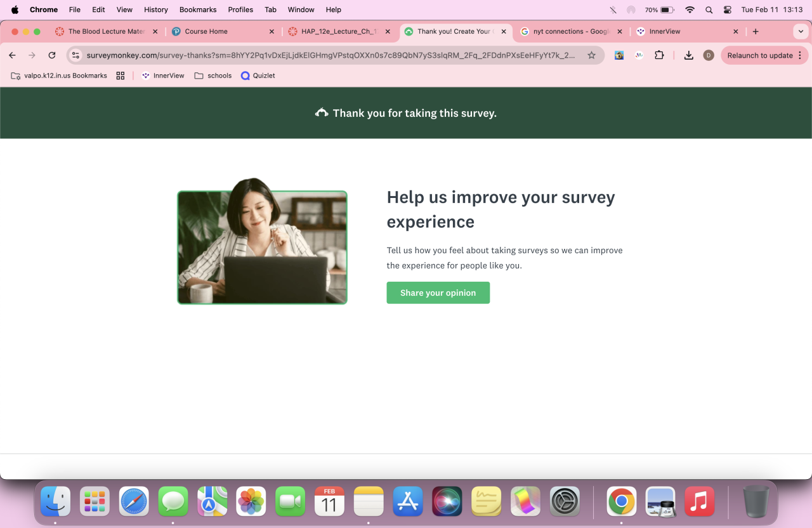Open the View menu

[124, 10]
